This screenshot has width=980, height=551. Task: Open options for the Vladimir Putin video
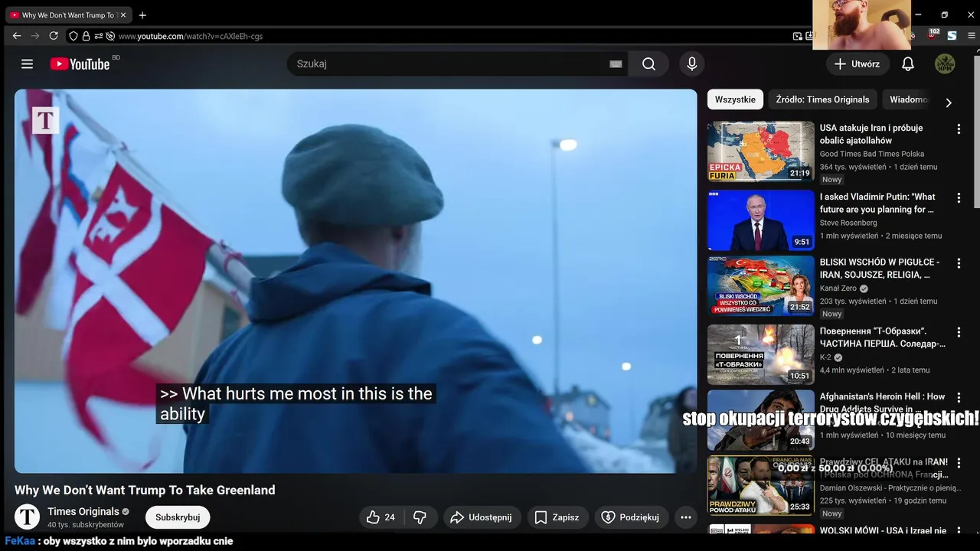pyautogui.click(x=959, y=199)
